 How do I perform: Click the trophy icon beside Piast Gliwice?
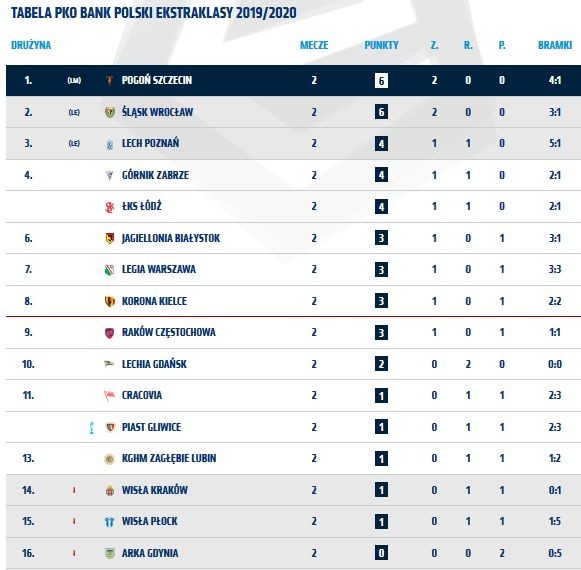tap(92, 427)
